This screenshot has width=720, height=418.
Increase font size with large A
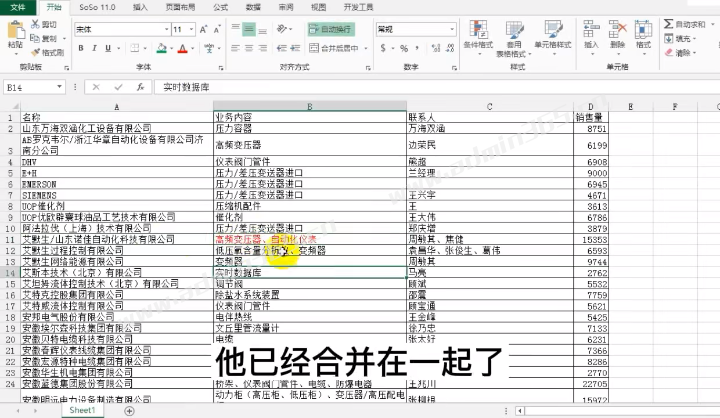pyautogui.click(x=203, y=29)
